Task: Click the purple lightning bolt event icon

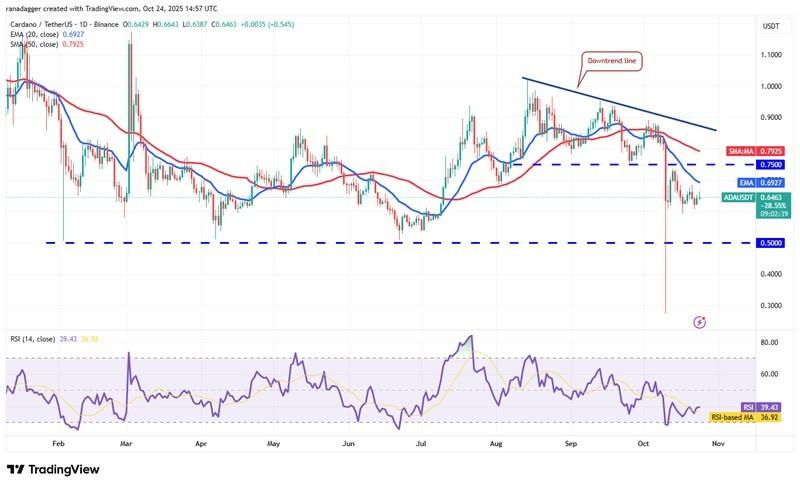Action: 699,322
